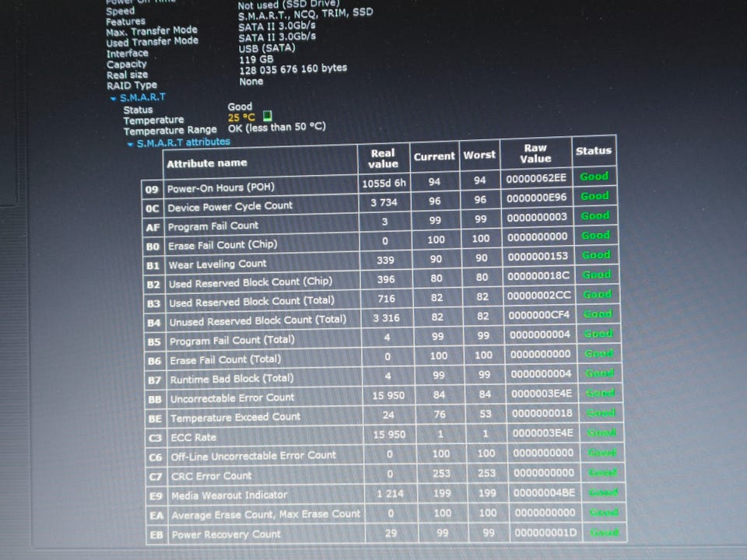Select Unused Reserved Block Count (Total)
Screen dimensions: 747x560
coord(383,318)
